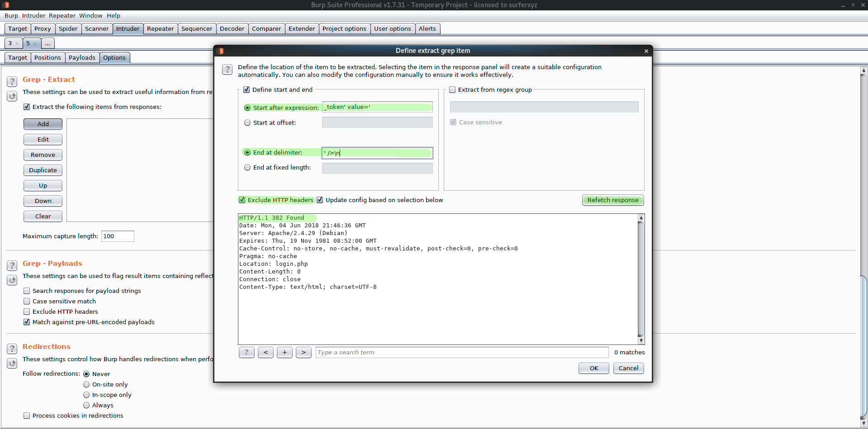Go to previous search match

[266, 352]
